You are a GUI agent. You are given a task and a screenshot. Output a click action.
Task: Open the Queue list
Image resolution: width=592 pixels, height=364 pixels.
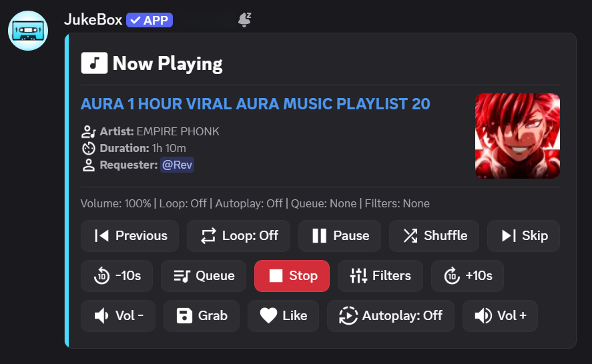(x=204, y=276)
